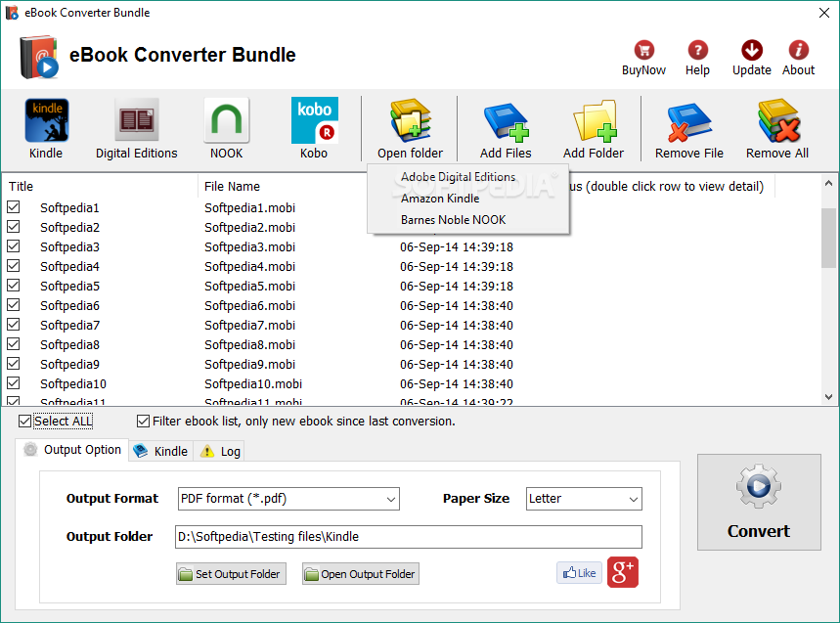Switch to the Output Option tab
The width and height of the screenshot is (840, 623).
tap(71, 450)
